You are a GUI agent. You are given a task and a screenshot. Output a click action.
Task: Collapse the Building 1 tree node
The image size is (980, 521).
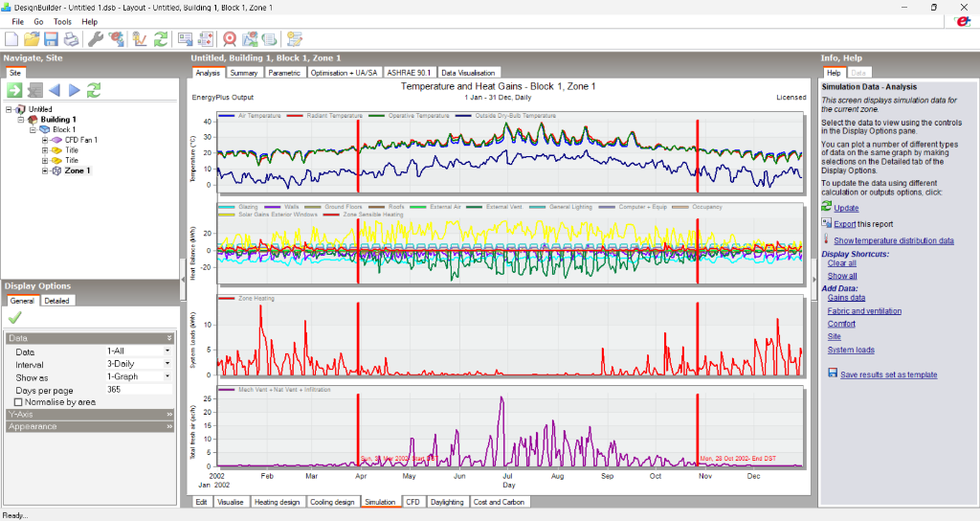click(21, 120)
